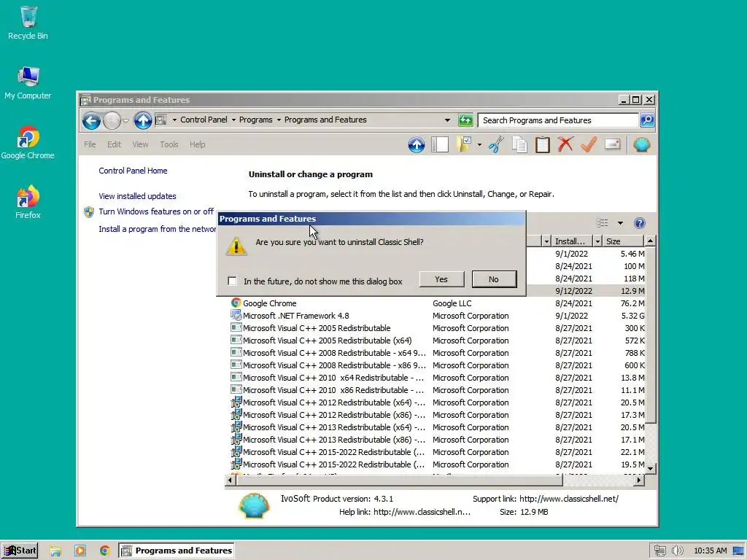Open the File menu

(90, 144)
